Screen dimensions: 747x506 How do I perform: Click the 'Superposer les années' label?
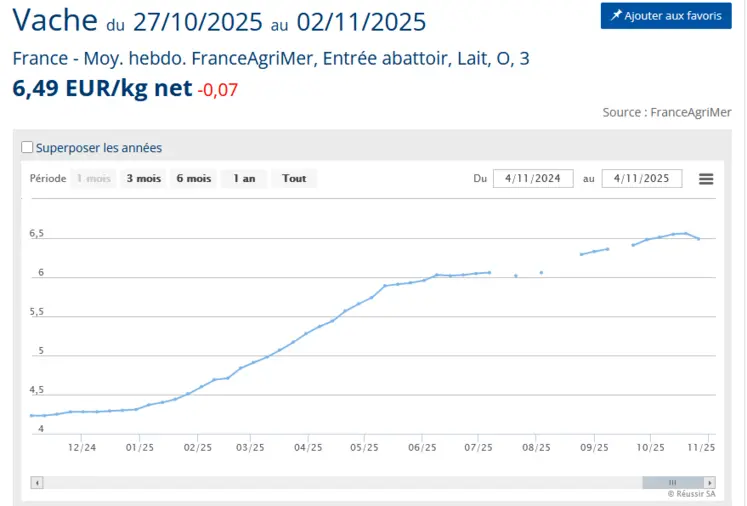(x=99, y=148)
